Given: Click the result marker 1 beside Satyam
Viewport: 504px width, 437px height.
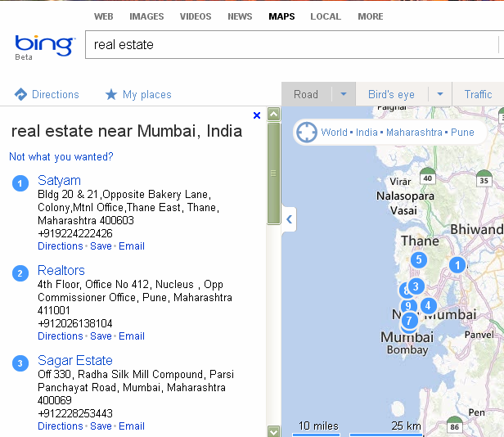Looking at the screenshot, I should pyautogui.click(x=20, y=183).
